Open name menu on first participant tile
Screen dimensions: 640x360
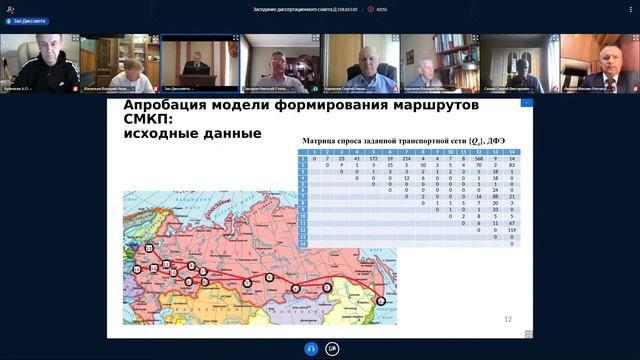[18, 89]
